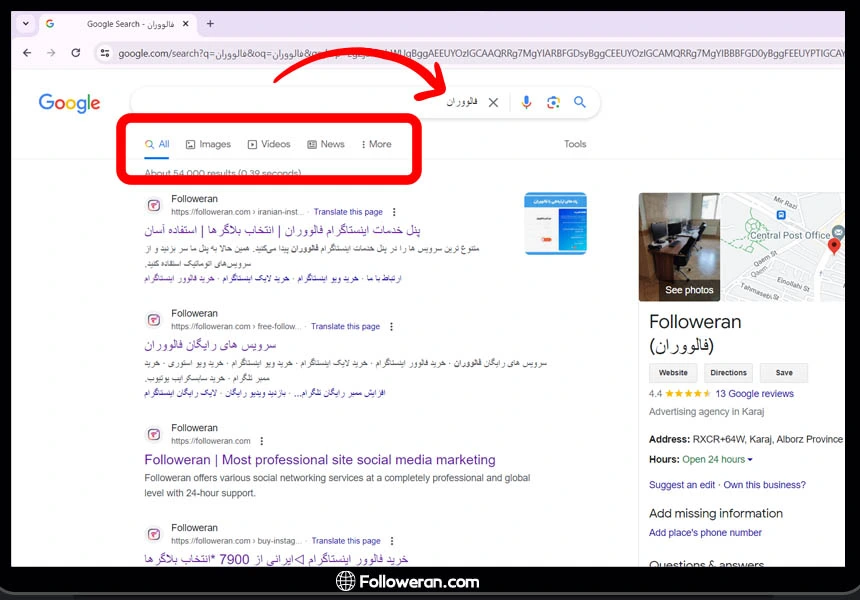Switch to the News tab

pos(326,144)
